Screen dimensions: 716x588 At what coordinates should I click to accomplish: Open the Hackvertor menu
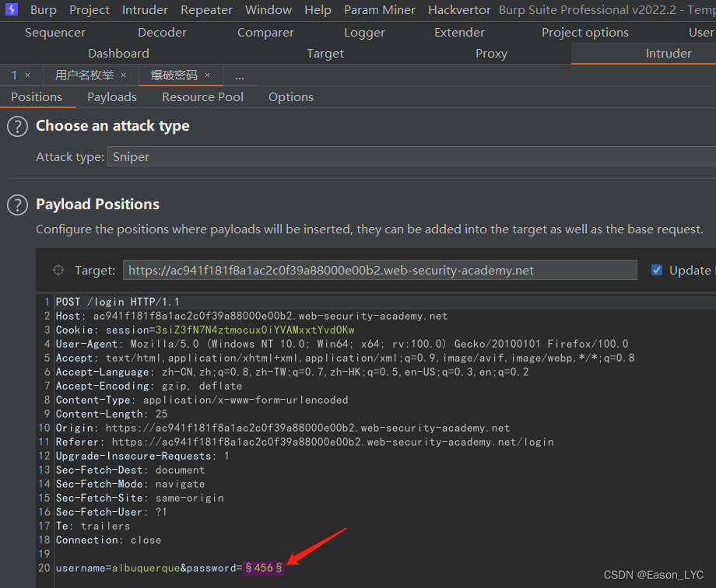pyautogui.click(x=459, y=9)
